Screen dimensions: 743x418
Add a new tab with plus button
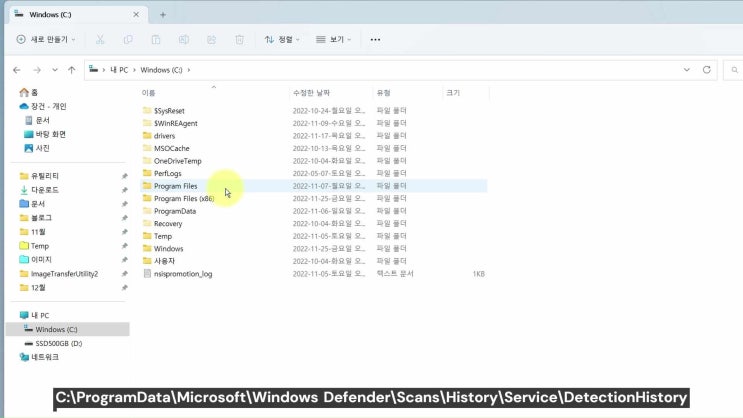click(x=163, y=15)
